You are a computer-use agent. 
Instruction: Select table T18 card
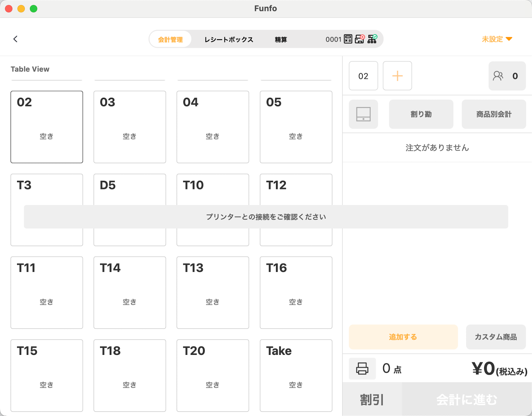[130, 375]
